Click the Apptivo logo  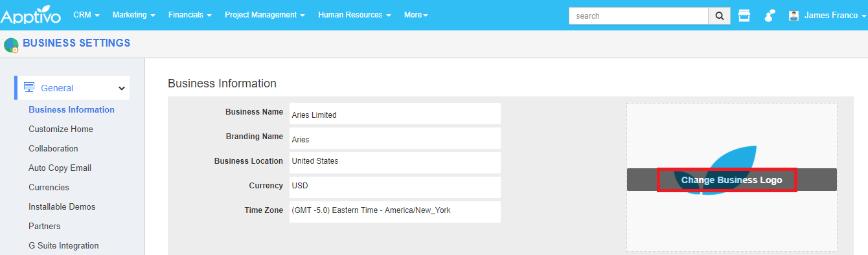tap(32, 16)
